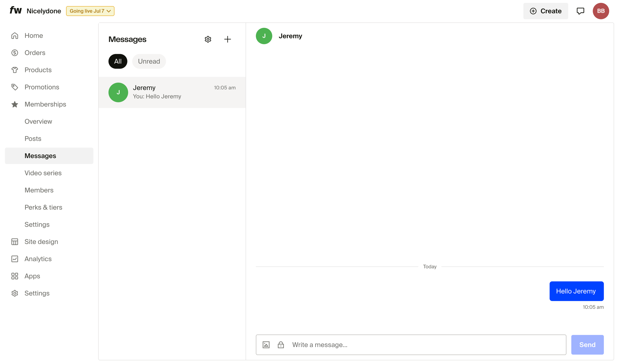The image size is (619, 364).
Task: Click the Send button
Action: point(588,345)
